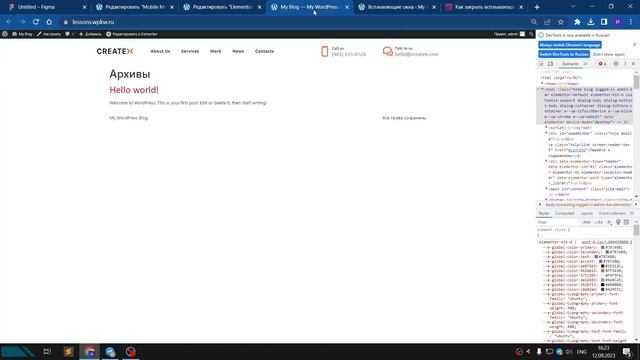Switch to the Всплывающие окна tab
The image size is (640, 360).
(x=398, y=7)
